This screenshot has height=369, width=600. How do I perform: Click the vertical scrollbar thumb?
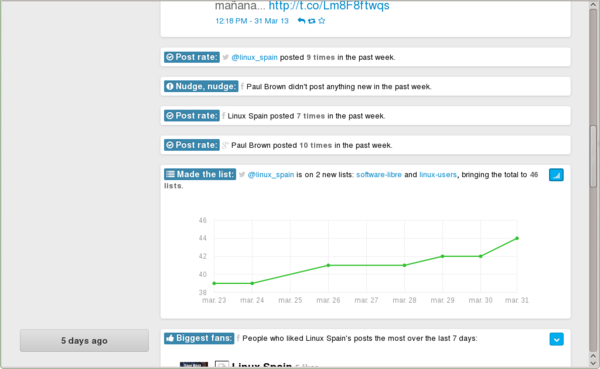pos(593,156)
